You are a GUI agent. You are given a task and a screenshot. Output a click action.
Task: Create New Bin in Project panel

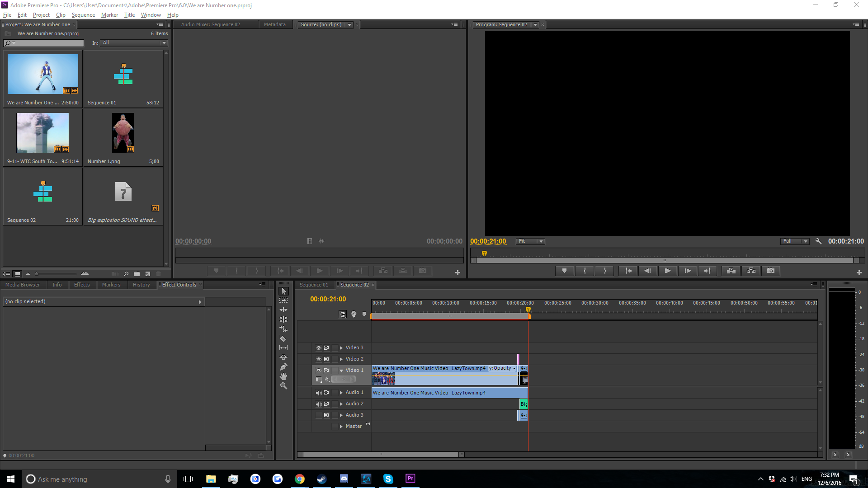[137, 274]
